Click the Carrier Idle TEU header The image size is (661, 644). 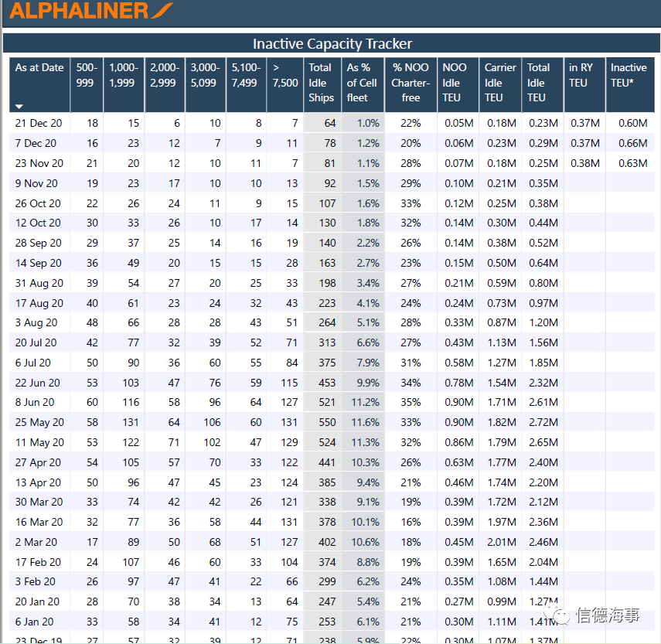500,85
